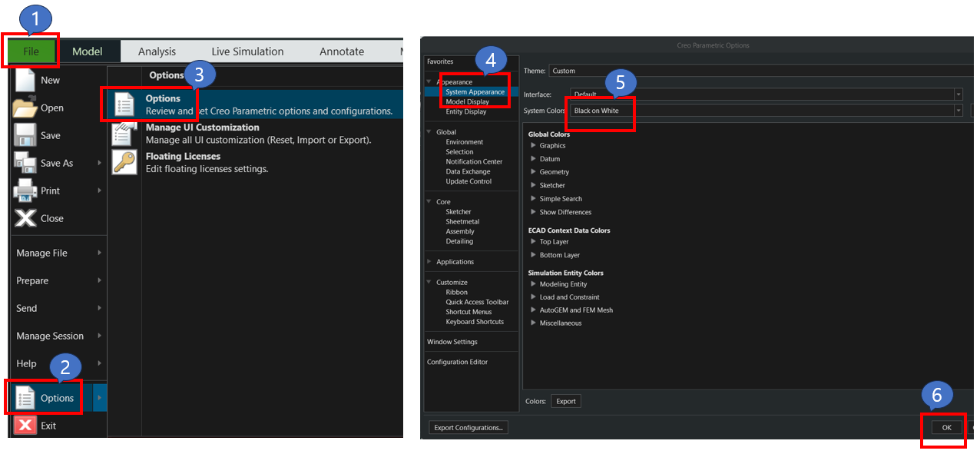Image resolution: width=980 pixels, height=454 pixels.
Task: Click the Export Configurations button
Action: (468, 427)
